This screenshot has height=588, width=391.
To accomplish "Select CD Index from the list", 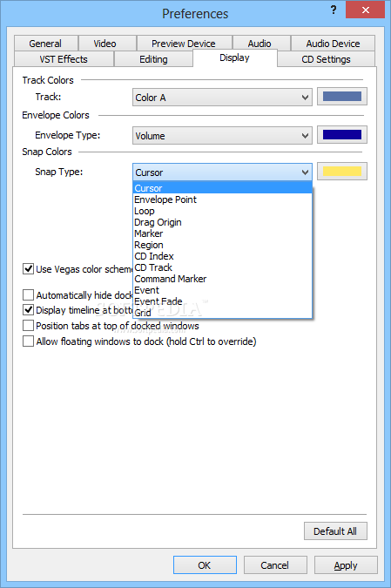I will [222, 256].
